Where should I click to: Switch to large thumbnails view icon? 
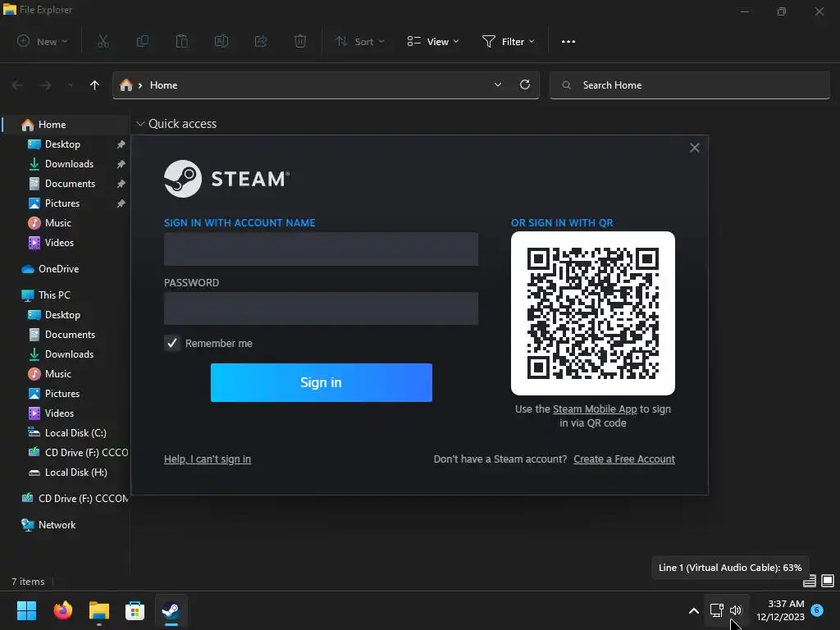[x=828, y=581]
